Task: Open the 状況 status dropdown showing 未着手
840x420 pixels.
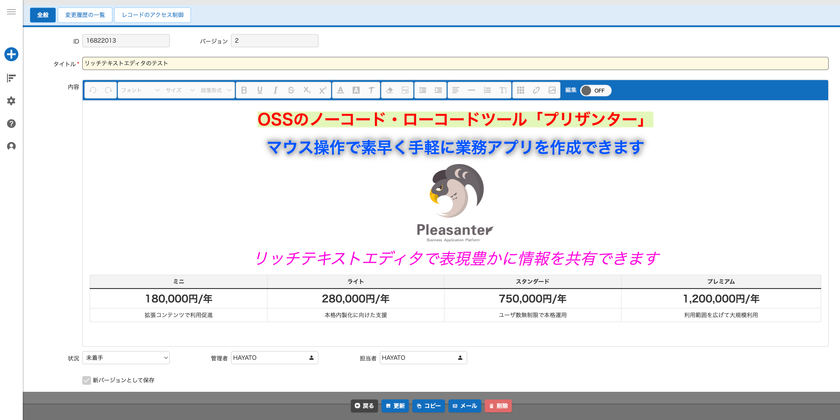Action: 126,357
